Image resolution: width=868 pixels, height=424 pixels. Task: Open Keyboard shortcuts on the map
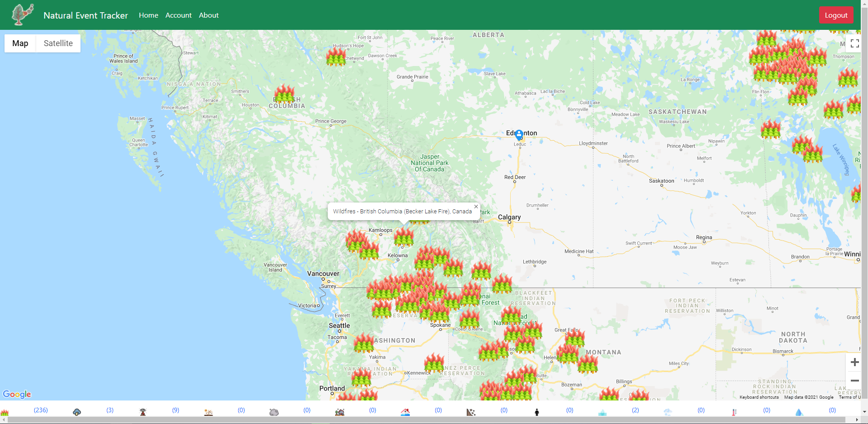coord(759,397)
